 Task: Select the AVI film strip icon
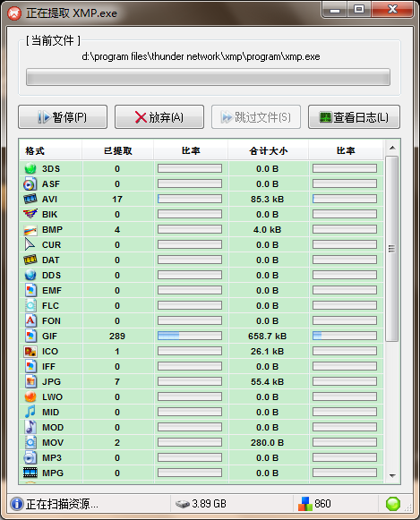pyautogui.click(x=30, y=199)
